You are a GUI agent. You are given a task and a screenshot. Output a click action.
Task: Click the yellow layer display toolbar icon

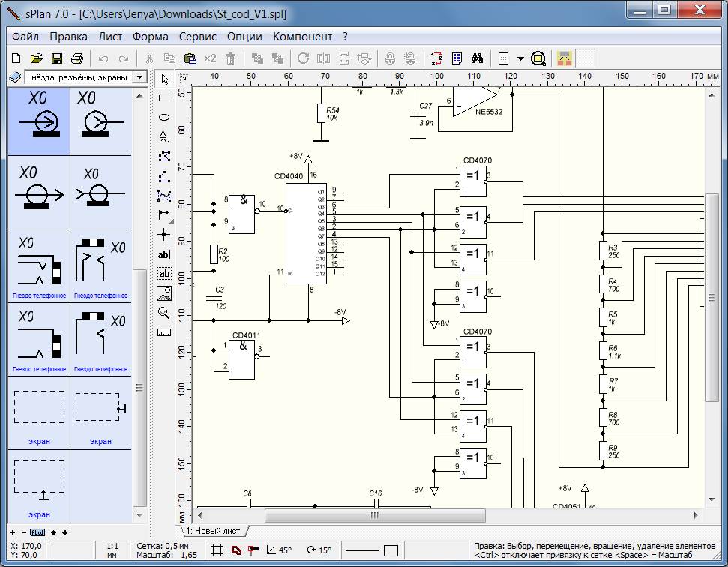coord(565,58)
